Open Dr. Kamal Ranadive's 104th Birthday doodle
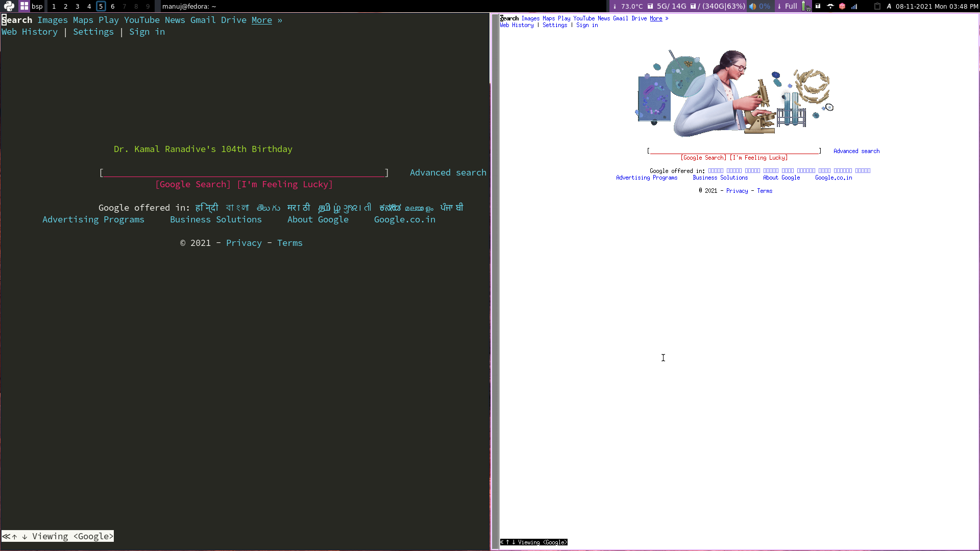Image resolution: width=980 pixels, height=551 pixels. (x=203, y=149)
